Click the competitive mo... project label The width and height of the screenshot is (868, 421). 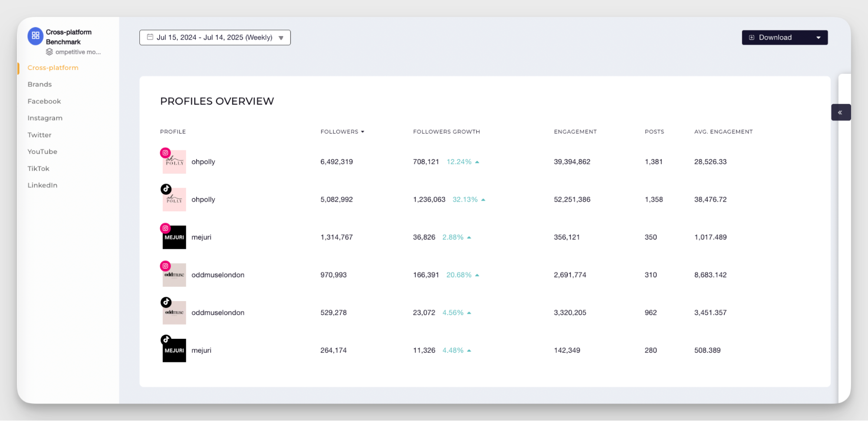[78, 52]
